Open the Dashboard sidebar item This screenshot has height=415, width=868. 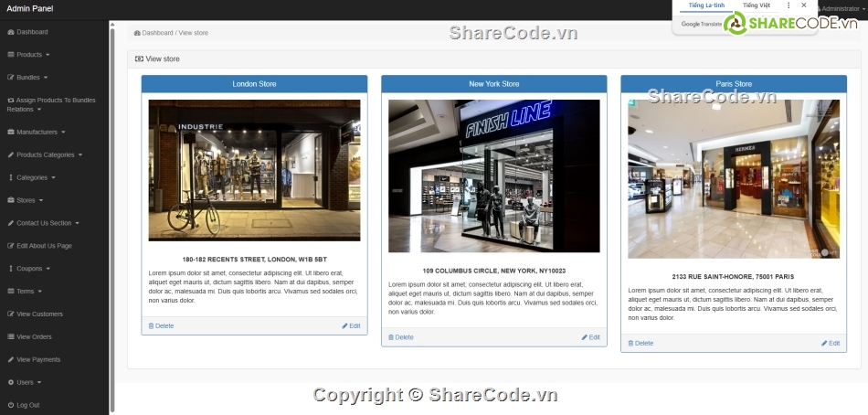click(27, 32)
